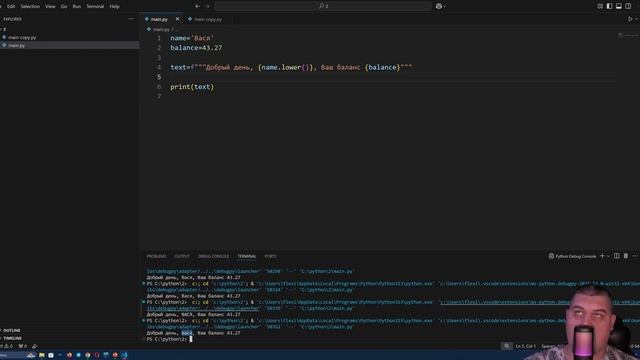Expand the Timeline section

[13, 338]
